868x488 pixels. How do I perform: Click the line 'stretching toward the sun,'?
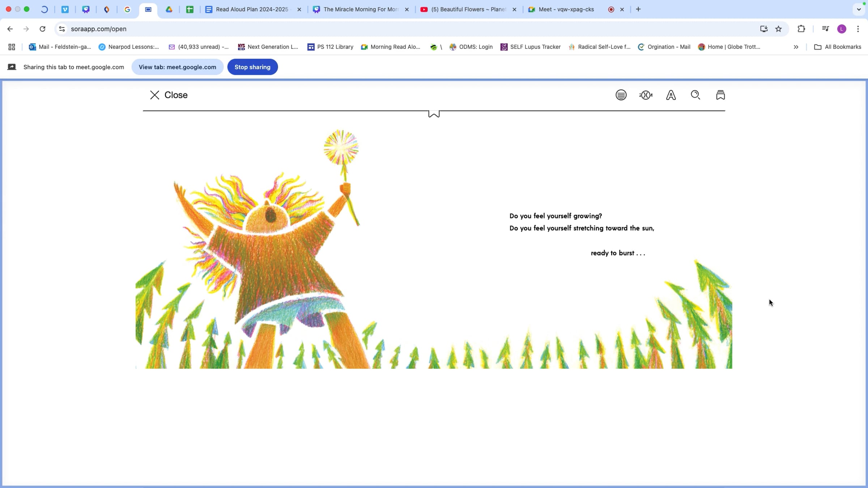click(614, 228)
